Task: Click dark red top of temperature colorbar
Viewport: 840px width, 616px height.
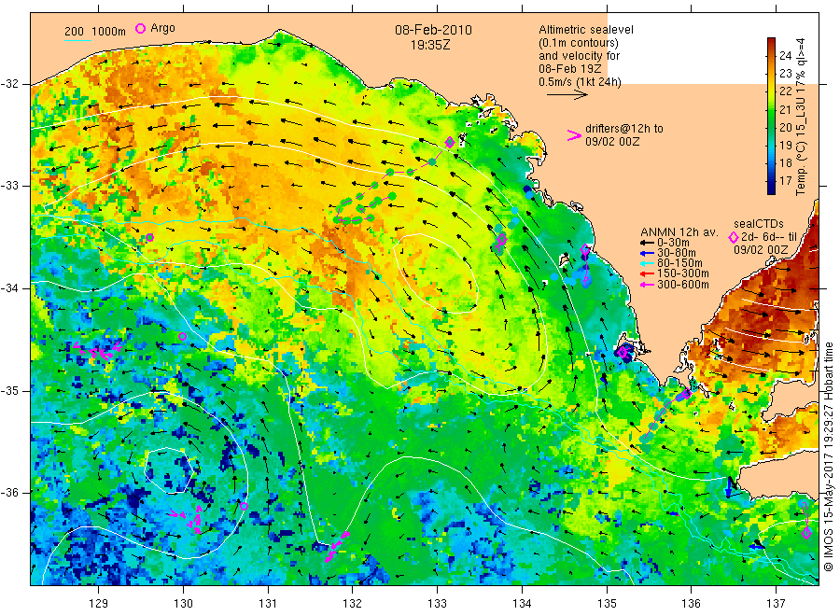Action: [x=772, y=43]
